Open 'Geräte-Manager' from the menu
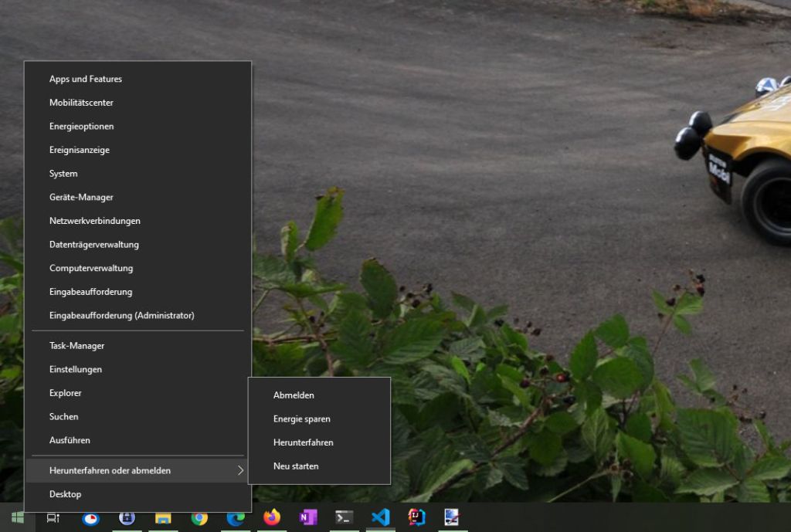 (x=81, y=198)
